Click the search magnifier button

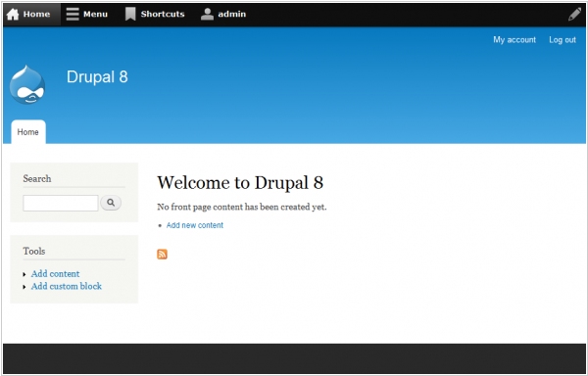[x=111, y=203]
